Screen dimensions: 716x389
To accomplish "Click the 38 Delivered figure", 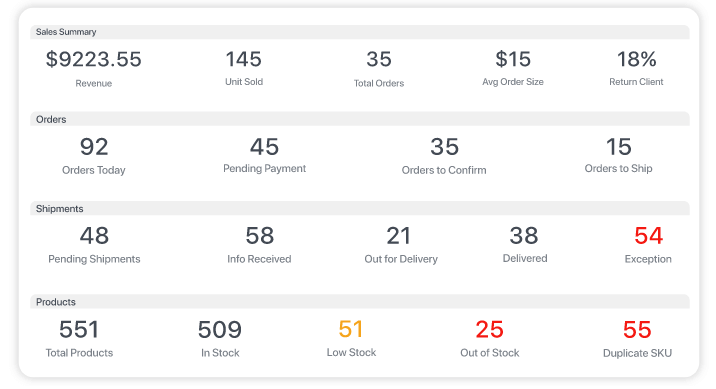I will [525, 245].
